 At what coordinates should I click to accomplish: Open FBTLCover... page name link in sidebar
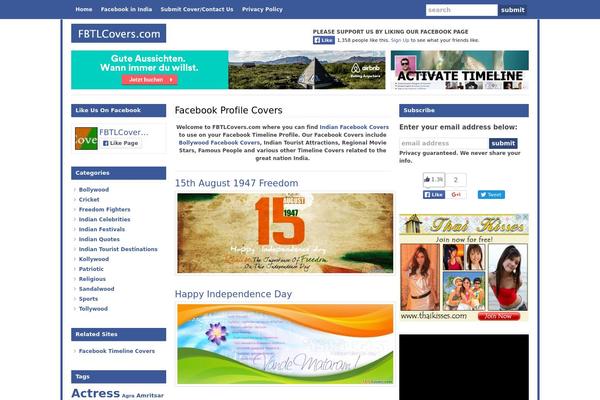click(x=124, y=132)
